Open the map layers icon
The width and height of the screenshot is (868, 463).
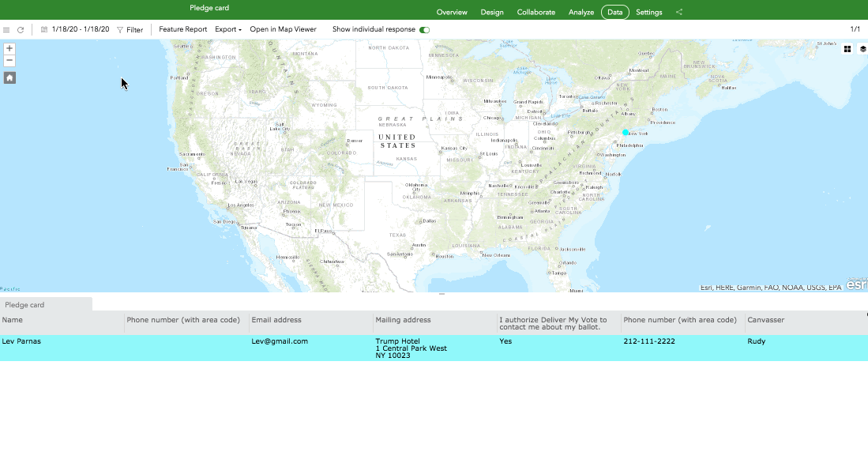(862, 49)
